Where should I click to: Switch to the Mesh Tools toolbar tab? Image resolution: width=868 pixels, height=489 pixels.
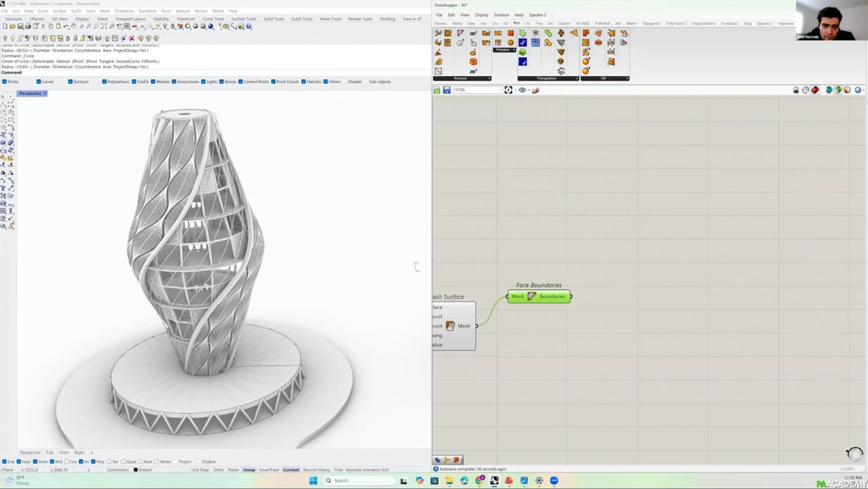pyautogui.click(x=330, y=19)
